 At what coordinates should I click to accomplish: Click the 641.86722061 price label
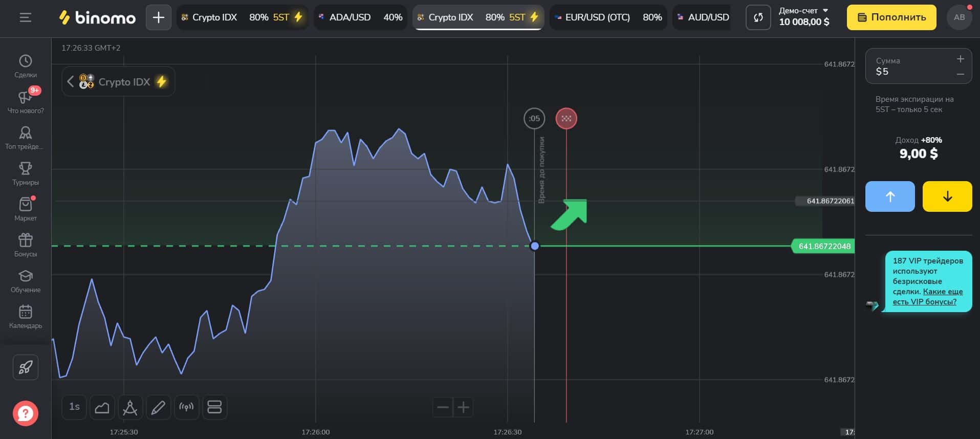pyautogui.click(x=825, y=201)
